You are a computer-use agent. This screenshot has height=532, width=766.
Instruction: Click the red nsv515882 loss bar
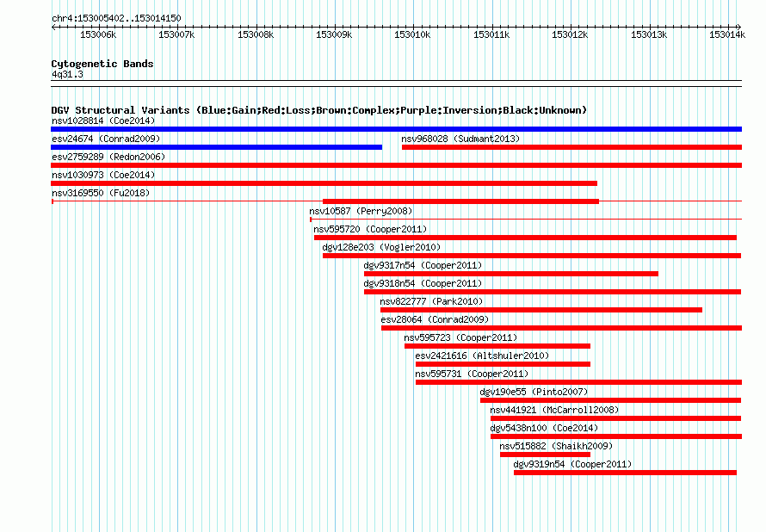[545, 455]
